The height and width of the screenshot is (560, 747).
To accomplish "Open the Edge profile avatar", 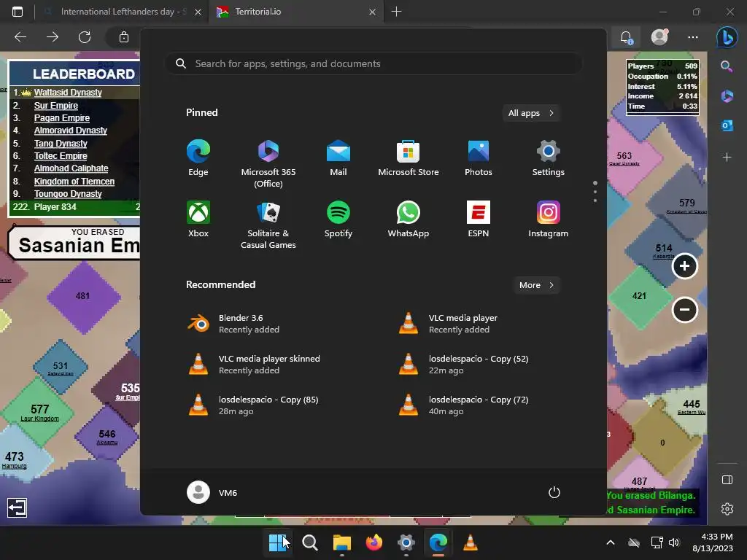I will point(659,37).
